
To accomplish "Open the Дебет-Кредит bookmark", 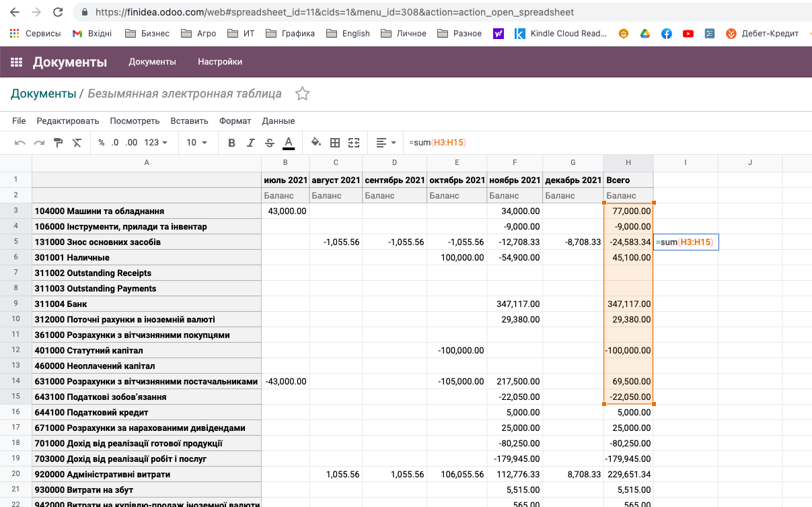I will [762, 33].
